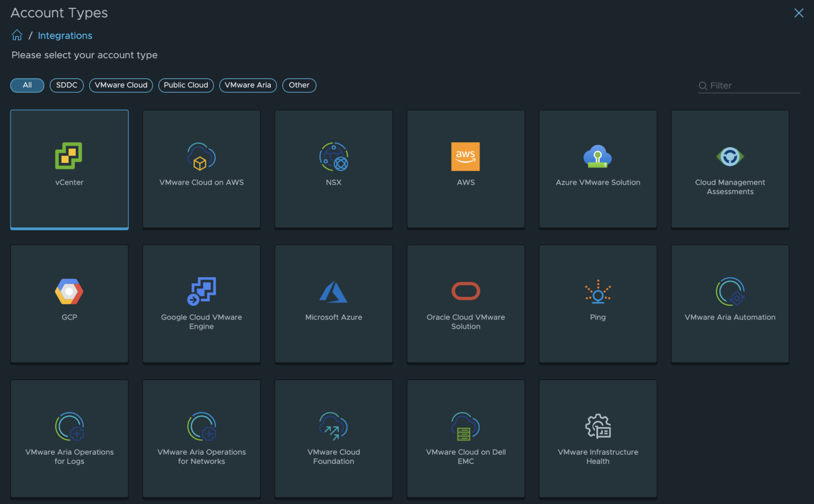
Task: Select the NSX account type
Action: tap(333, 169)
